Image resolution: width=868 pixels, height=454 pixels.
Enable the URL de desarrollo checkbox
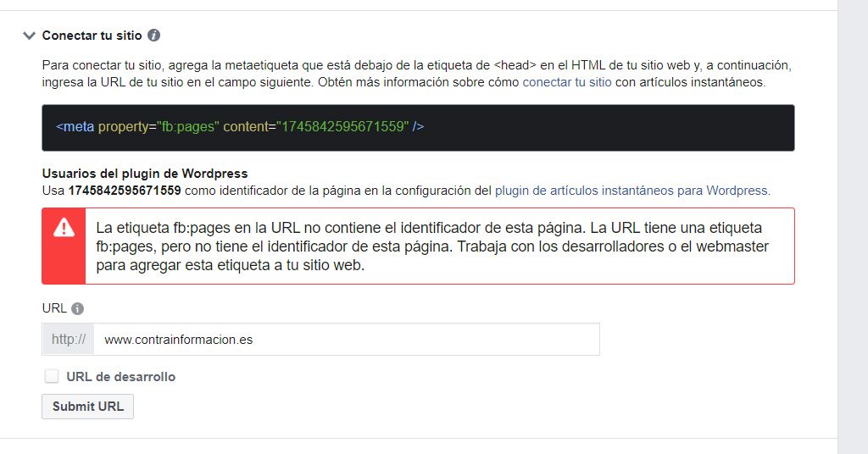[52, 377]
